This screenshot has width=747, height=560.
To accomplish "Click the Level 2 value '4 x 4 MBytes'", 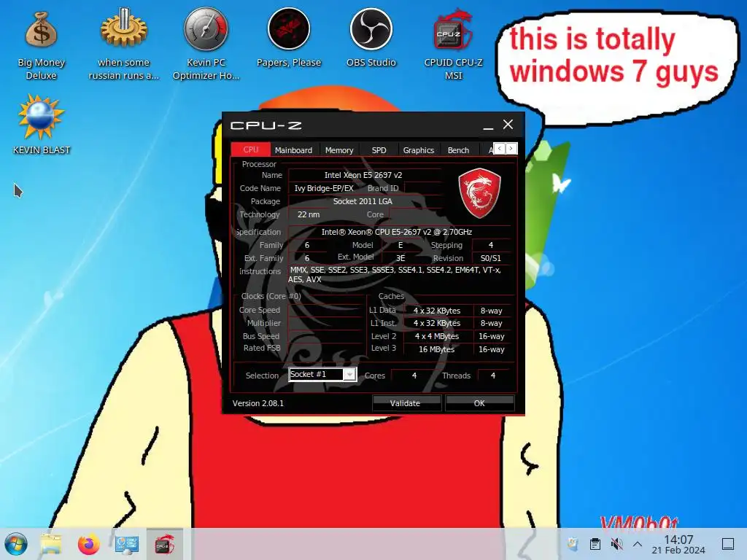I will (x=437, y=336).
